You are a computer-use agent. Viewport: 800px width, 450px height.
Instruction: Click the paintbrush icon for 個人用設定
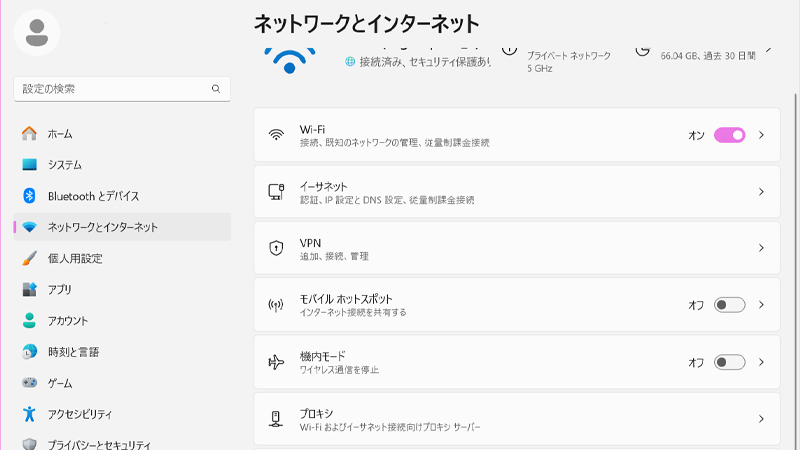point(29,258)
